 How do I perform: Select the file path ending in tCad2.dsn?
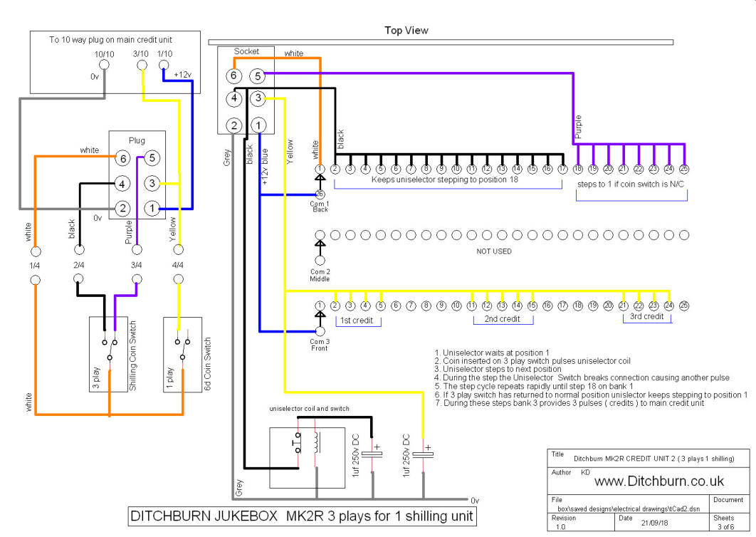coord(629,509)
